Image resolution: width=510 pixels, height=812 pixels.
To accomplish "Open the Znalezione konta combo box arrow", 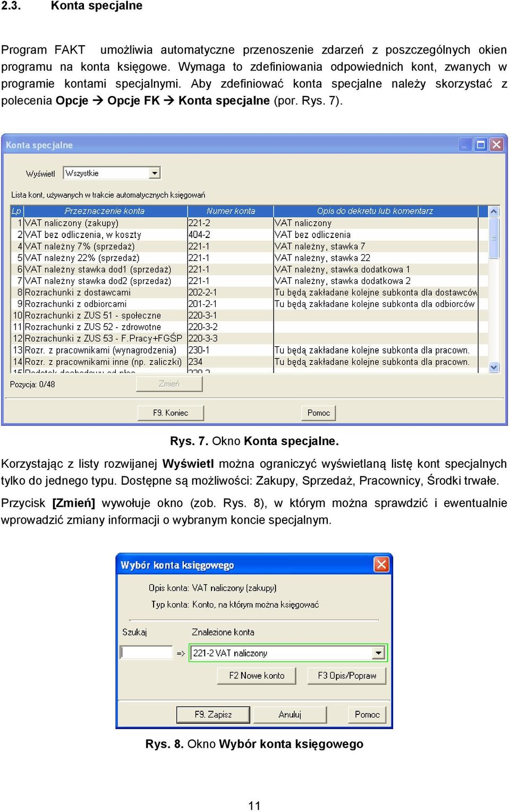I will click(378, 653).
